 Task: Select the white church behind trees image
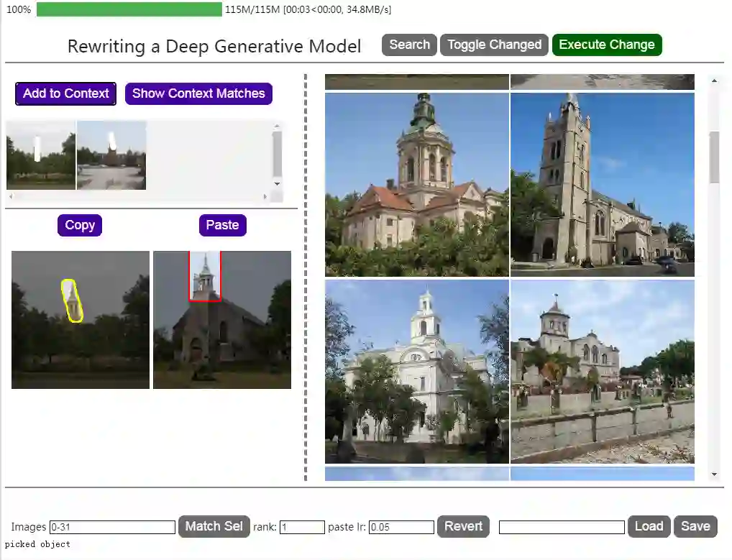click(x=416, y=372)
